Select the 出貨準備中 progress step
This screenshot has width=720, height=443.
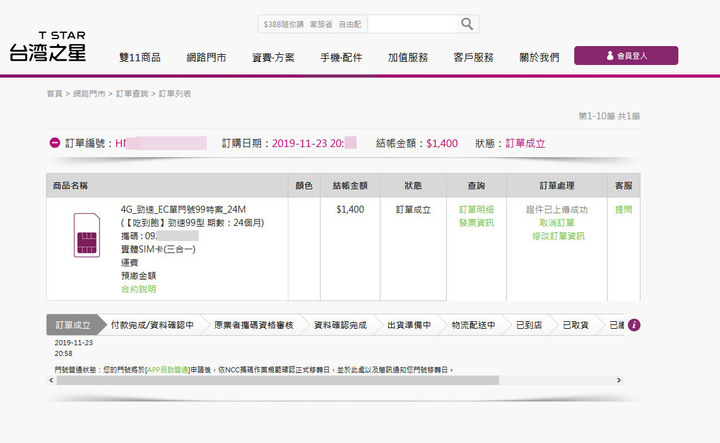click(409, 325)
